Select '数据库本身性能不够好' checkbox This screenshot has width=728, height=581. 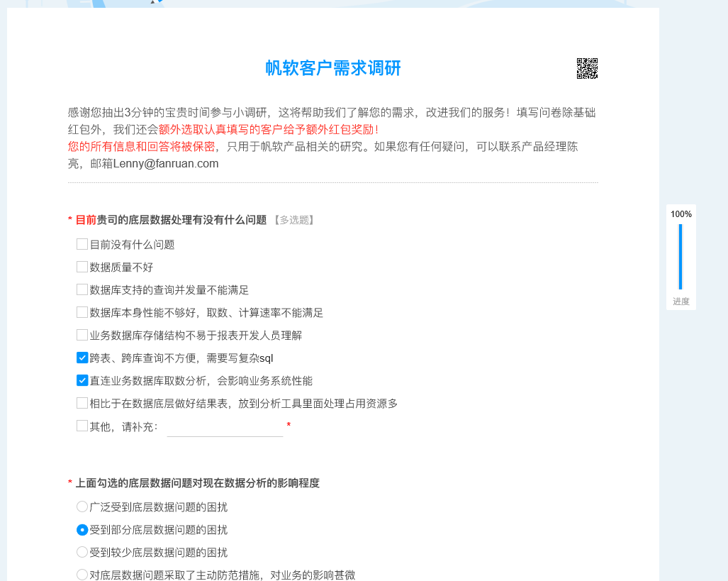pyautogui.click(x=82, y=312)
